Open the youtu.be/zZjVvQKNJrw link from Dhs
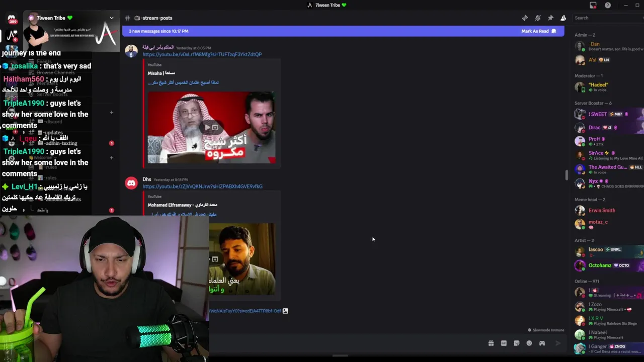Viewport: 644px width, 362px height. pyautogui.click(x=202, y=187)
